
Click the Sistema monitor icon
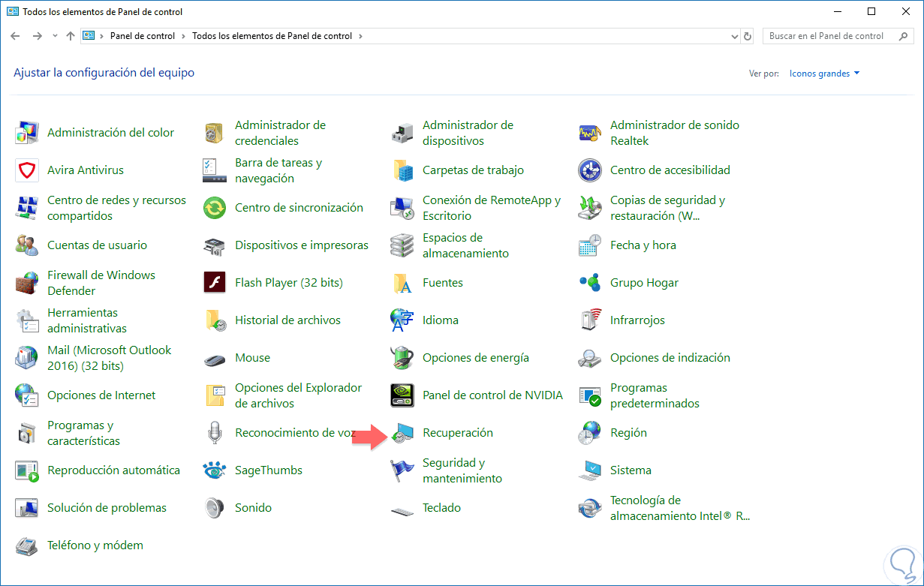pyautogui.click(x=590, y=470)
